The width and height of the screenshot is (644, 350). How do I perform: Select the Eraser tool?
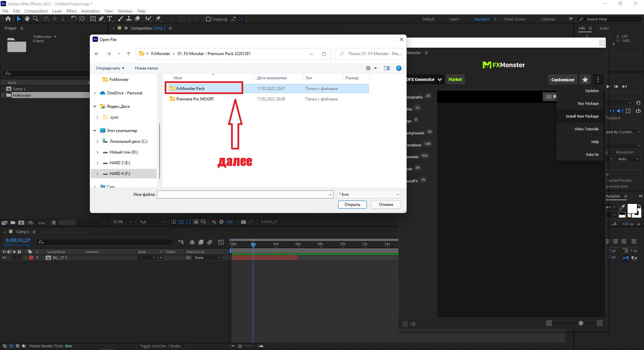pos(137,19)
